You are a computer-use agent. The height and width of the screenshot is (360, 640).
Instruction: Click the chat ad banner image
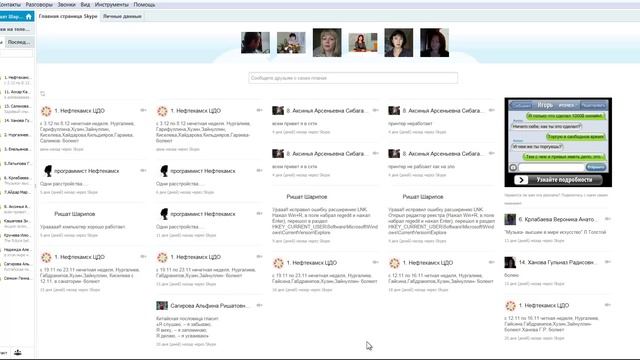coord(558,142)
